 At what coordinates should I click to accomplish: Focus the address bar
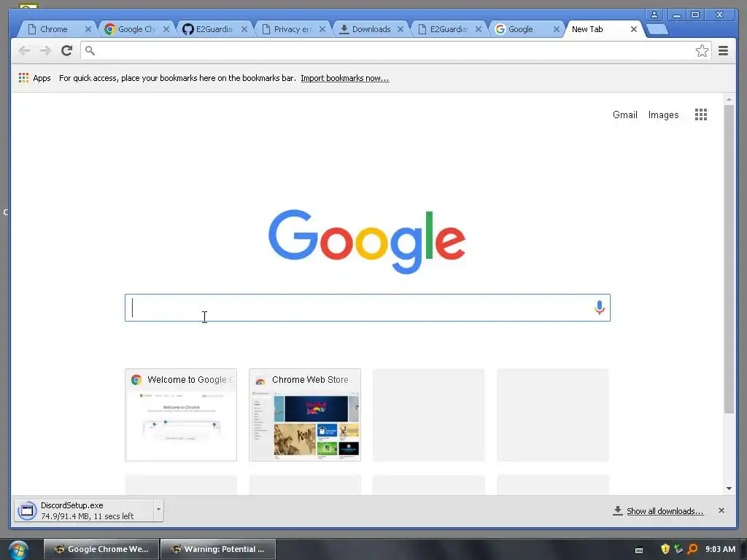395,50
